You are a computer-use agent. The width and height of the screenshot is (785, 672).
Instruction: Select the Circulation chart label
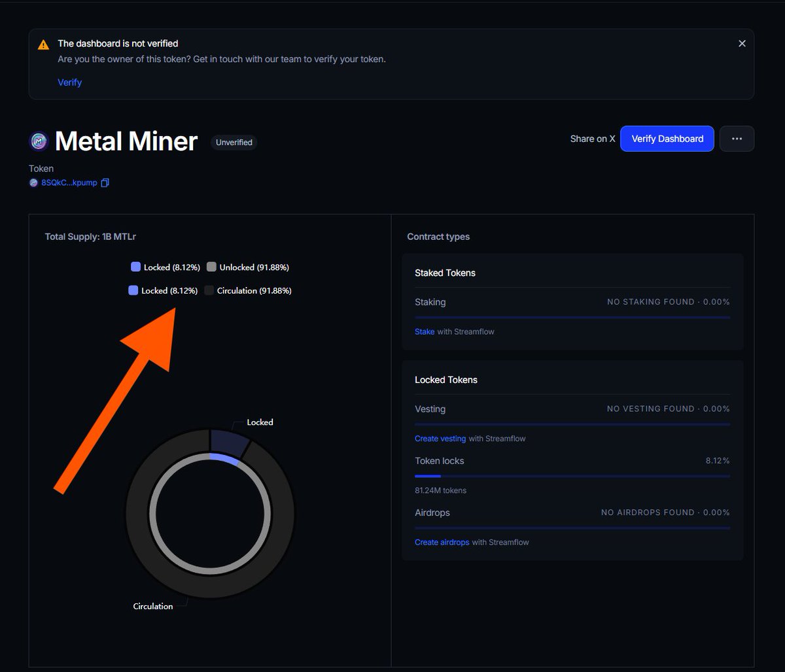click(x=153, y=607)
